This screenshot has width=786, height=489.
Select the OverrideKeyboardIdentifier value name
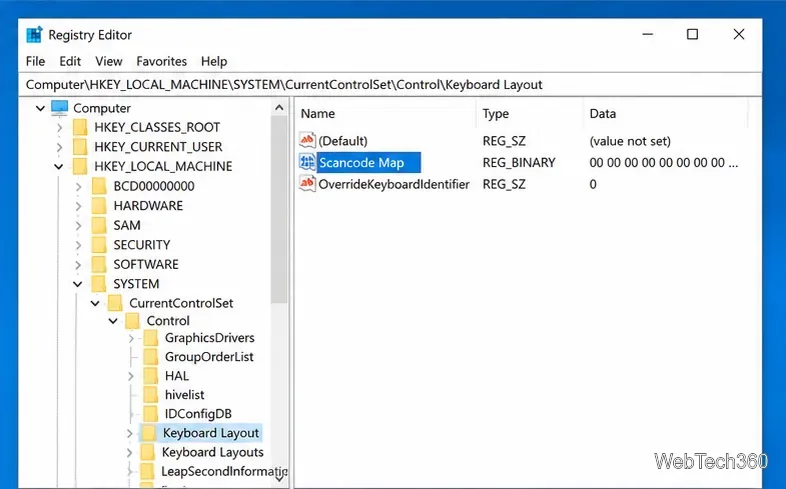[x=394, y=184]
